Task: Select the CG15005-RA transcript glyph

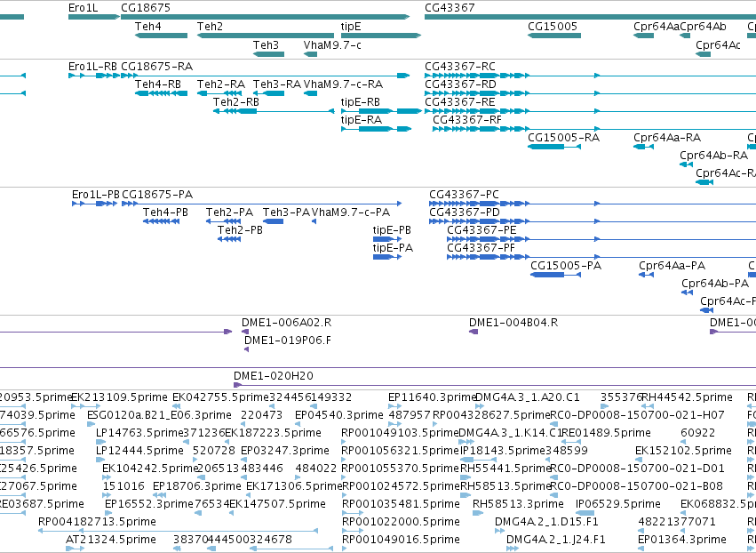Action: click(554, 146)
